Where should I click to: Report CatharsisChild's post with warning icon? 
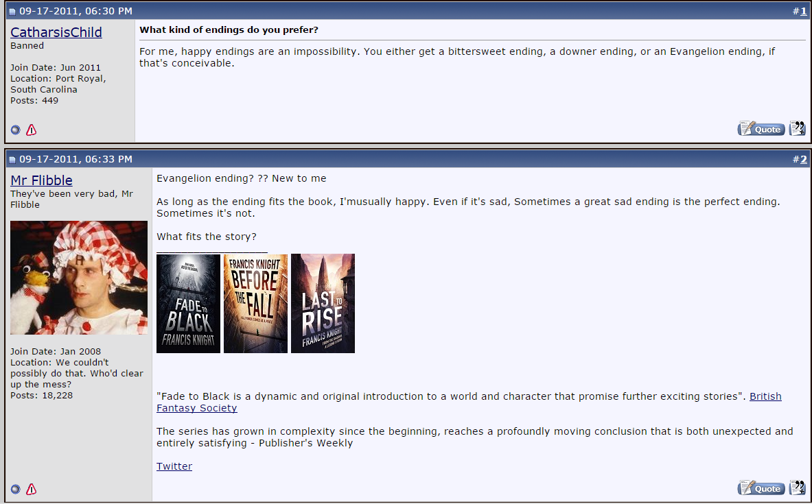point(31,130)
